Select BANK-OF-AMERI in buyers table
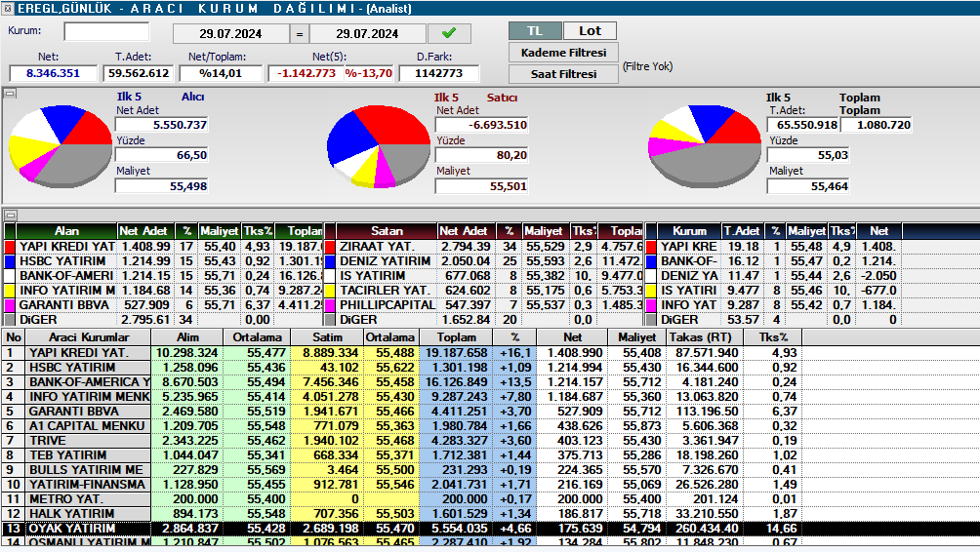Image resolution: width=980 pixels, height=552 pixels. 66,276
